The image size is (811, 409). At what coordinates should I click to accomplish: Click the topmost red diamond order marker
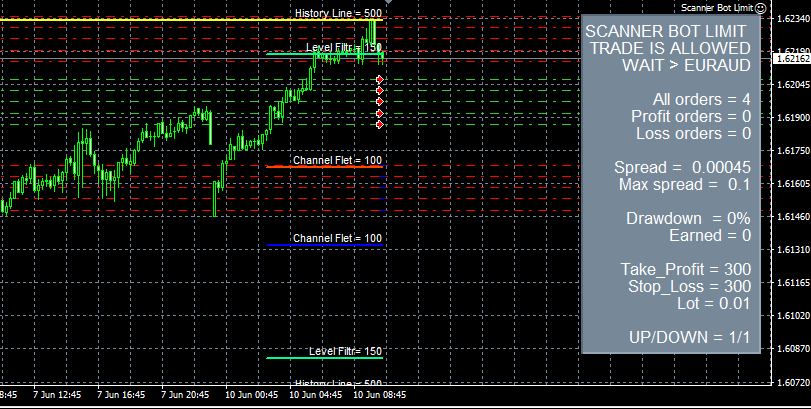click(x=379, y=80)
